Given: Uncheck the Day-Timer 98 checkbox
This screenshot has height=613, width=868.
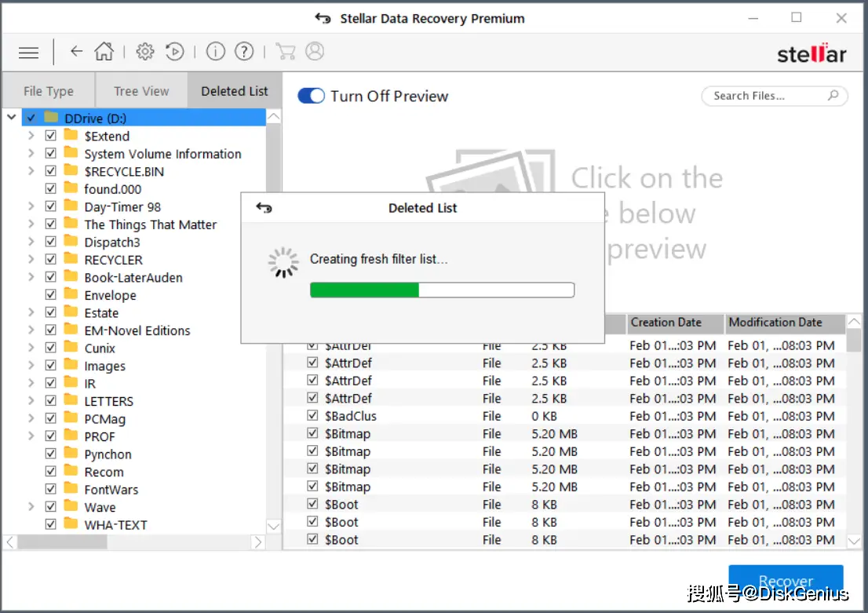Looking at the screenshot, I should 50,206.
